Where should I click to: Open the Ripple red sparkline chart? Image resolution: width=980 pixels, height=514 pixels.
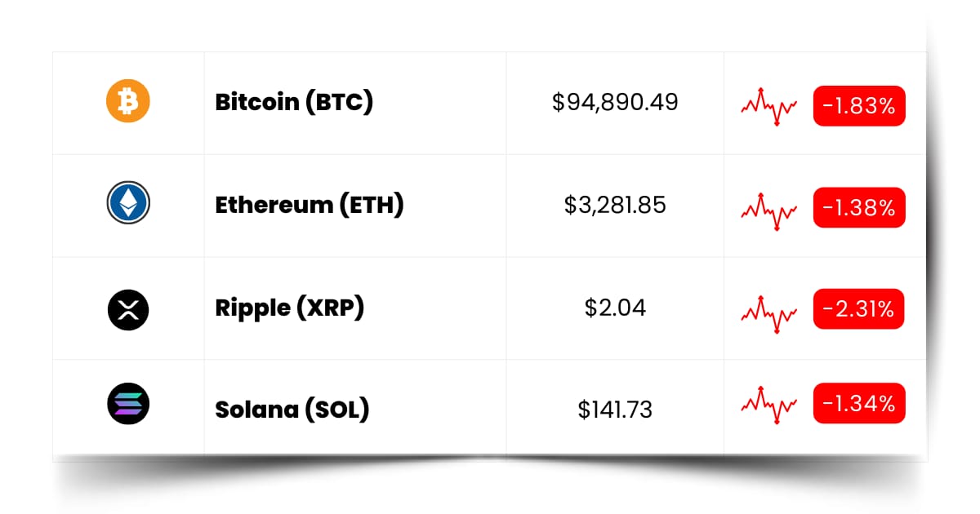(768, 312)
